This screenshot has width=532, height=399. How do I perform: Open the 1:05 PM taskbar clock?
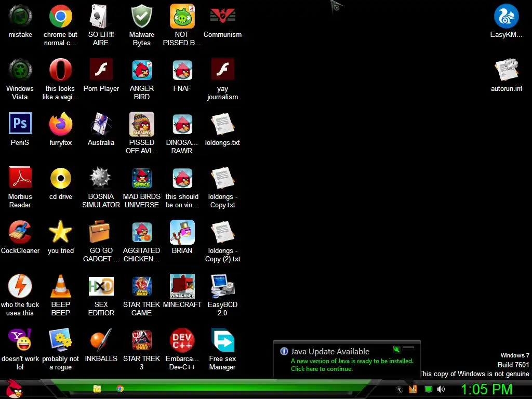486,390
